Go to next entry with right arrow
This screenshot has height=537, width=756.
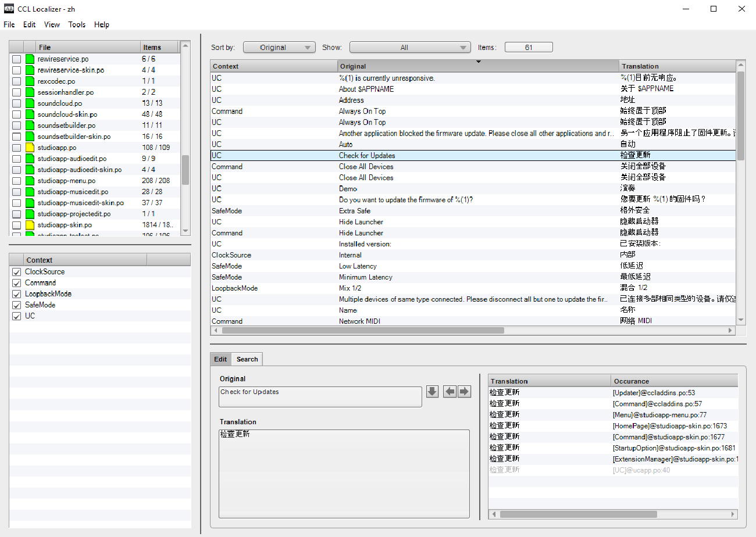[464, 392]
